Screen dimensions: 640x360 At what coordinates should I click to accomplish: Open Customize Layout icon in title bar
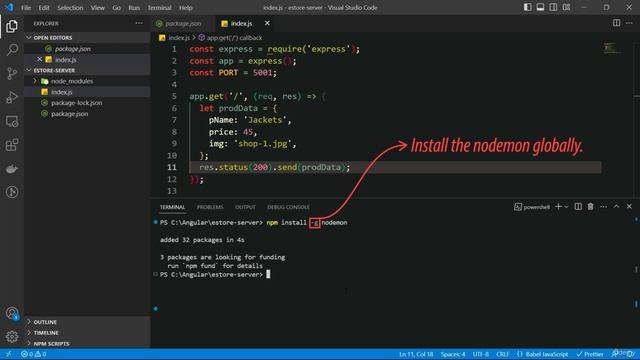566,7
